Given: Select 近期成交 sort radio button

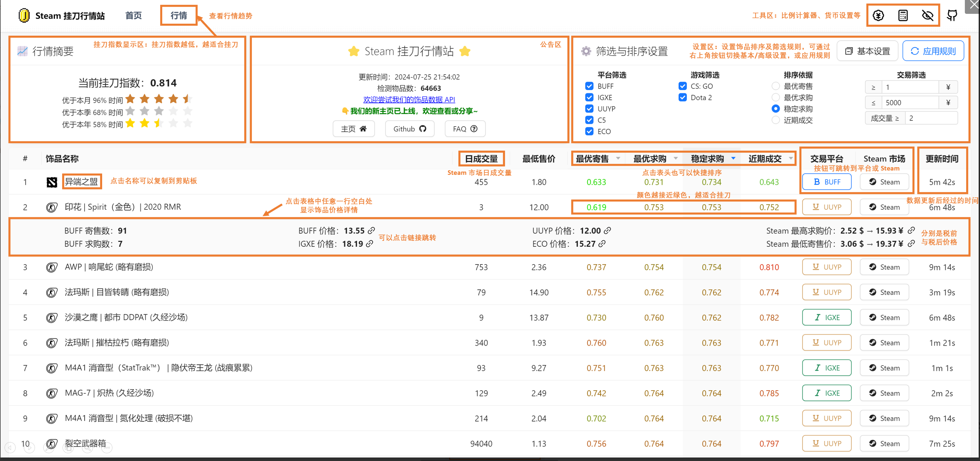Looking at the screenshot, I should [776, 120].
